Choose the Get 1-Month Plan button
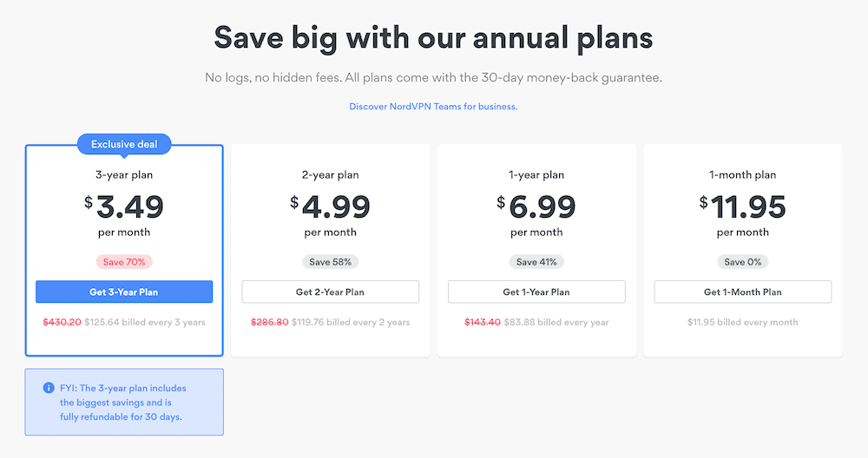Image resolution: width=868 pixels, height=458 pixels. click(742, 292)
